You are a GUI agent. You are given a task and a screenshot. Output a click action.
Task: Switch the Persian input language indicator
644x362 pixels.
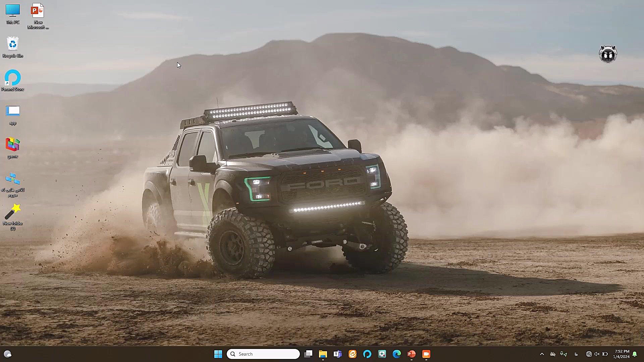(576, 354)
